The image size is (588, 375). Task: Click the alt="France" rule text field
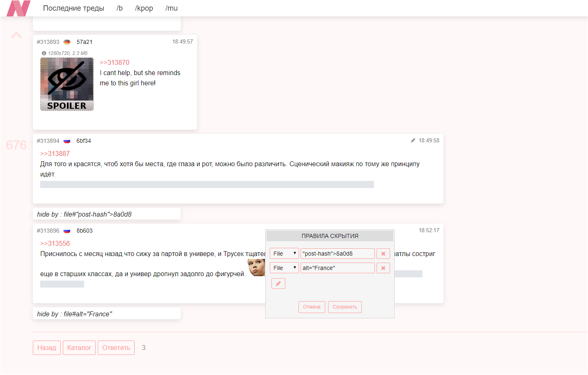click(337, 268)
